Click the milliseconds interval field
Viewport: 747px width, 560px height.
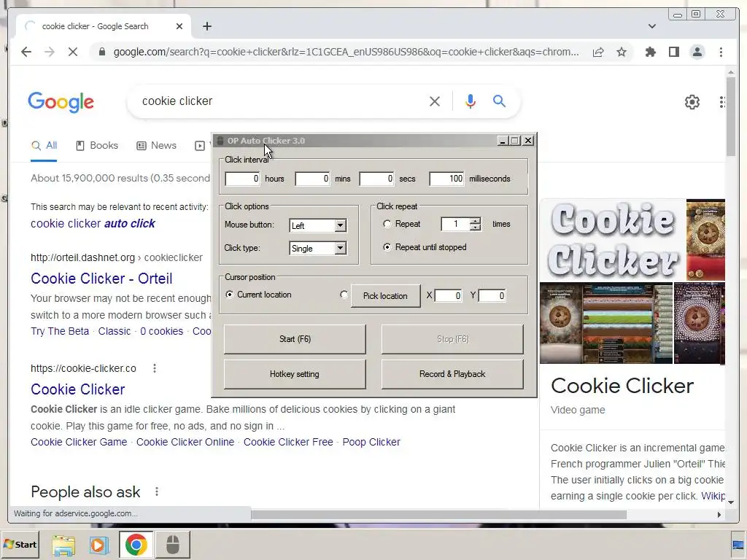tap(447, 179)
